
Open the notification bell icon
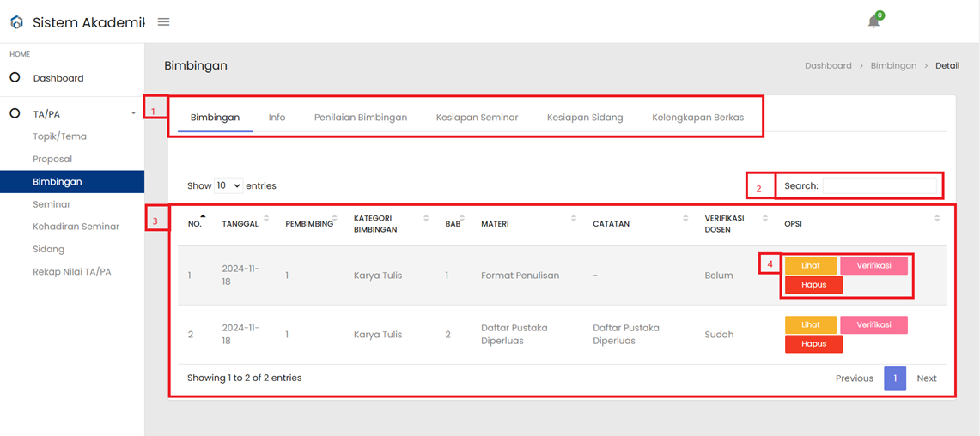click(x=873, y=21)
